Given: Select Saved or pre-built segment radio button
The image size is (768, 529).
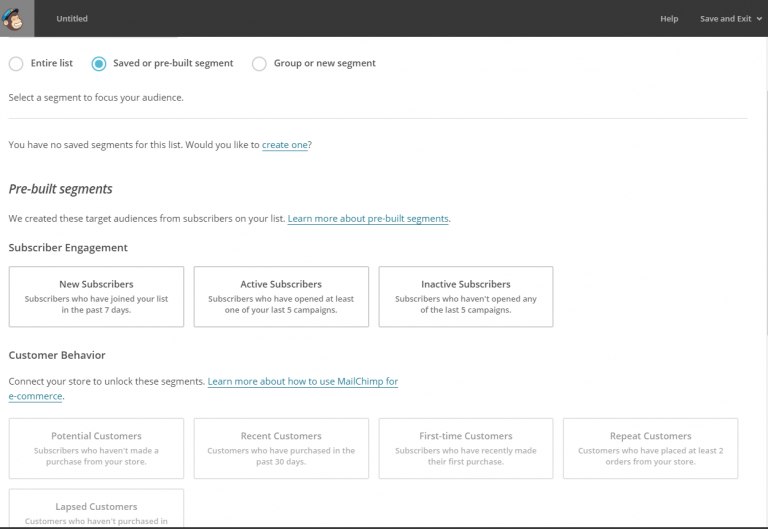Looking at the screenshot, I should 99,63.
